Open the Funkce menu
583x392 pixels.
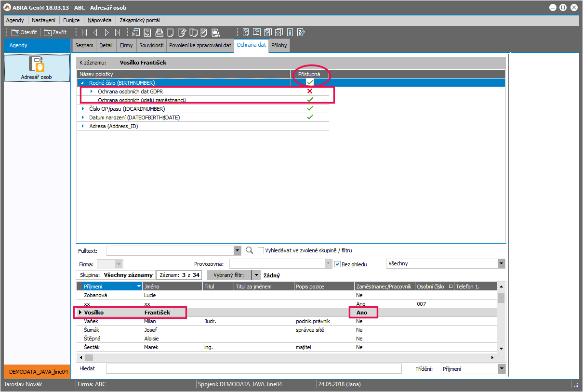pos(71,20)
